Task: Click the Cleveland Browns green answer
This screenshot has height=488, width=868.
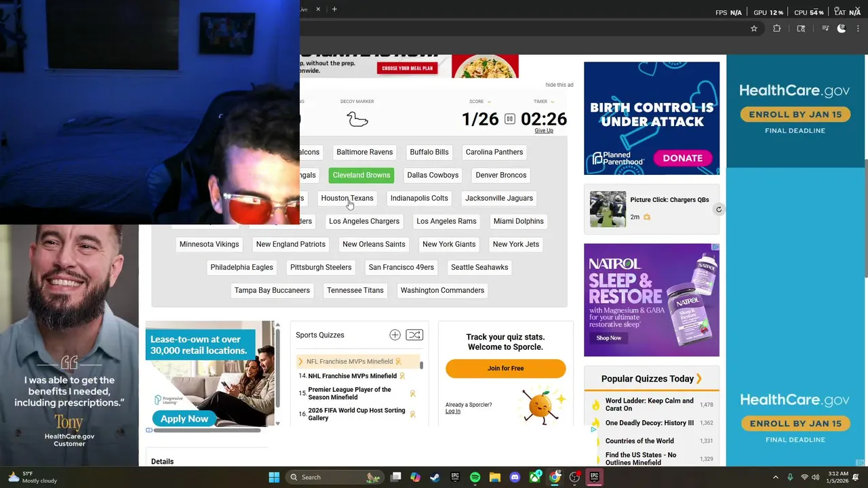Action: pos(361,175)
